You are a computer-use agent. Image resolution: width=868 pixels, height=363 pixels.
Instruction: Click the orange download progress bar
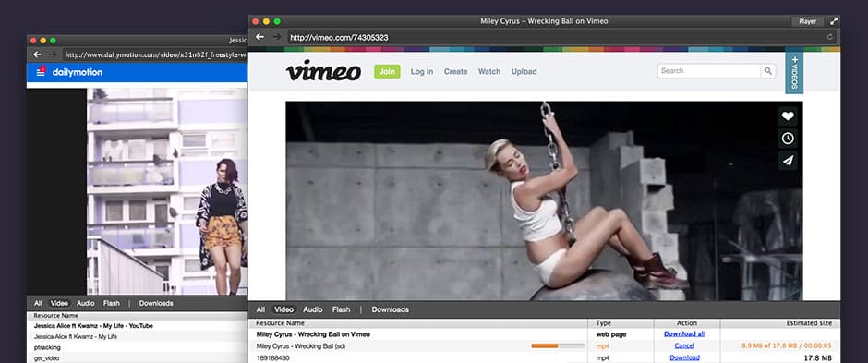pos(558,345)
